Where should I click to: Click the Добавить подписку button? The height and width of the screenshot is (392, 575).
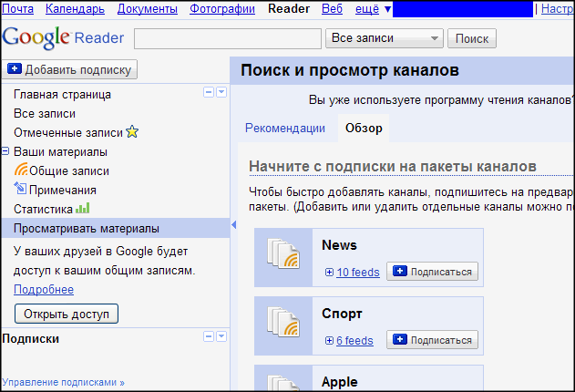69,69
